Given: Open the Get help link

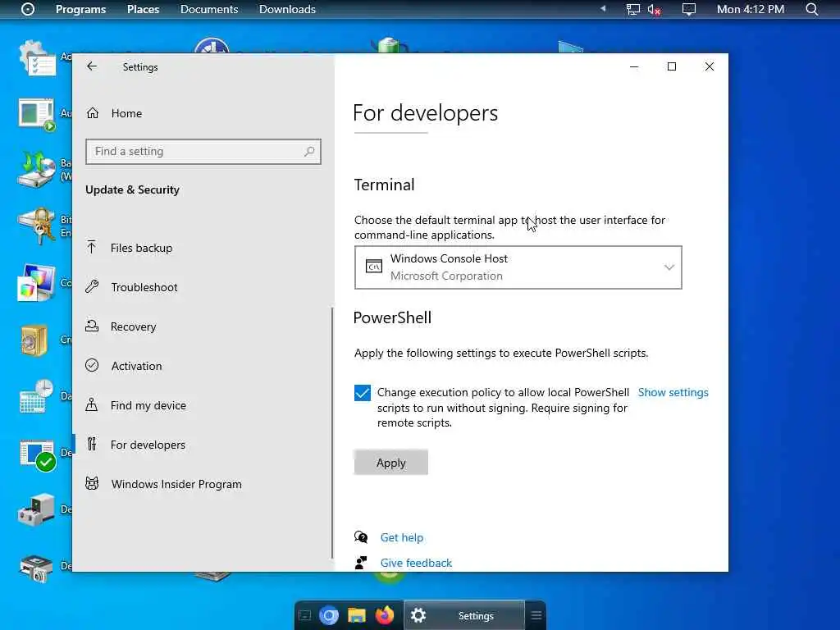Looking at the screenshot, I should tap(402, 537).
